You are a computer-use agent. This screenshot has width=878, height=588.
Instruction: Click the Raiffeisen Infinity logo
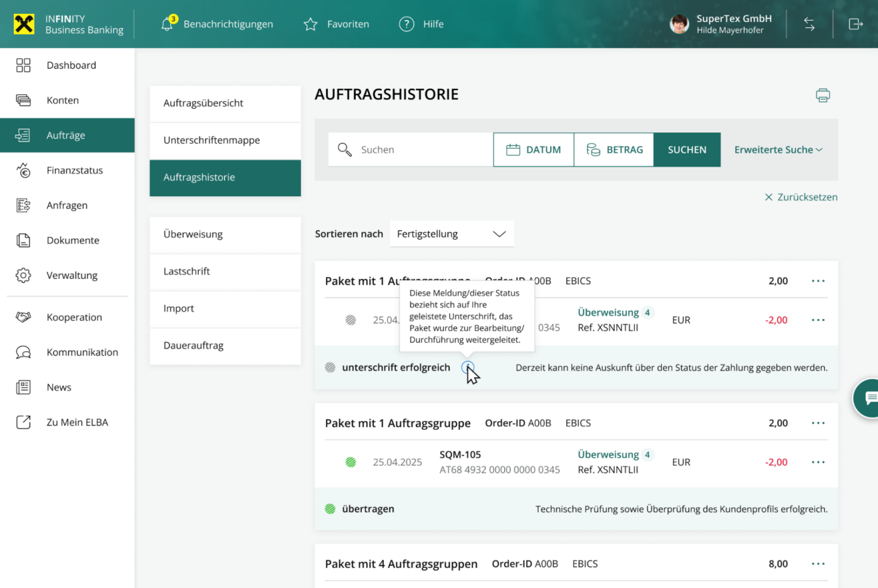click(24, 24)
